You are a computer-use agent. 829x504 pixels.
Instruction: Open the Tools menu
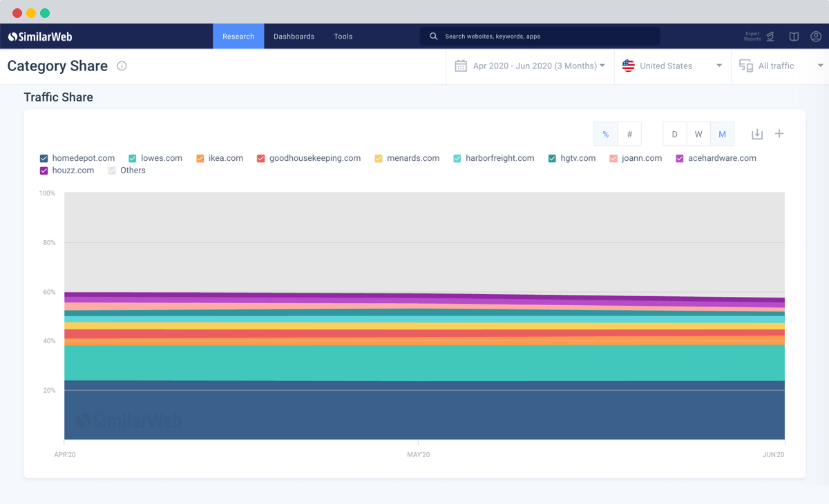coord(343,37)
